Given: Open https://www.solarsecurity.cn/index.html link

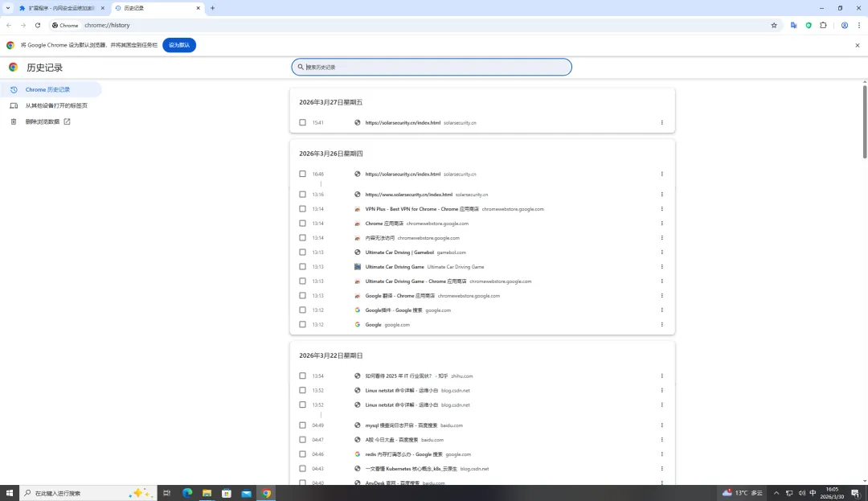Looking at the screenshot, I should [x=408, y=195].
